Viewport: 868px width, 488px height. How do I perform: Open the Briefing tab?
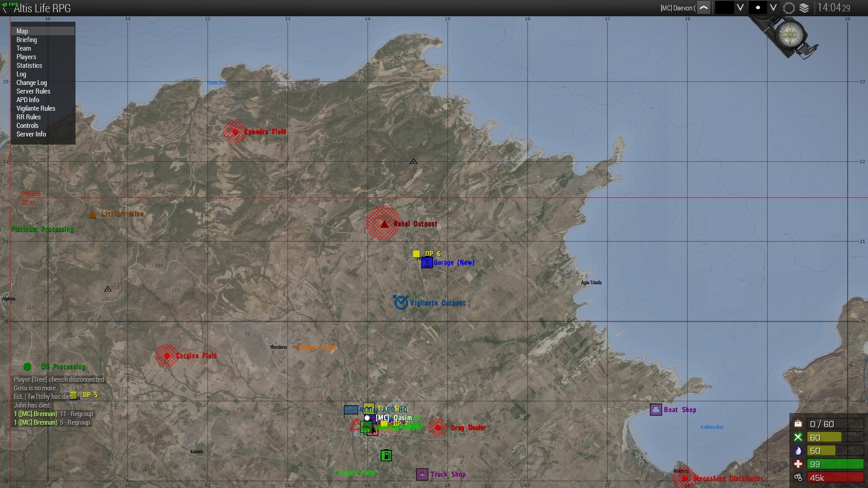point(27,40)
